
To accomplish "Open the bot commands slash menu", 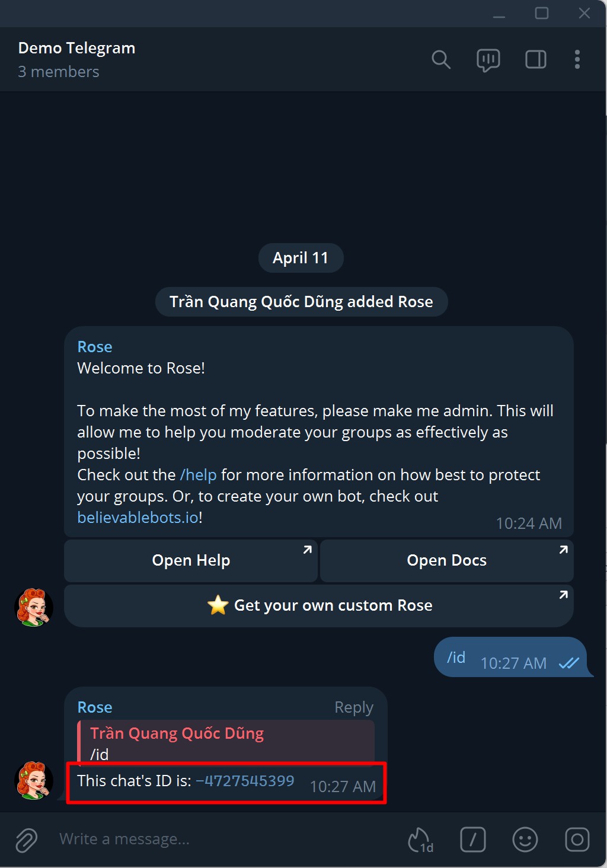I will pos(472,840).
